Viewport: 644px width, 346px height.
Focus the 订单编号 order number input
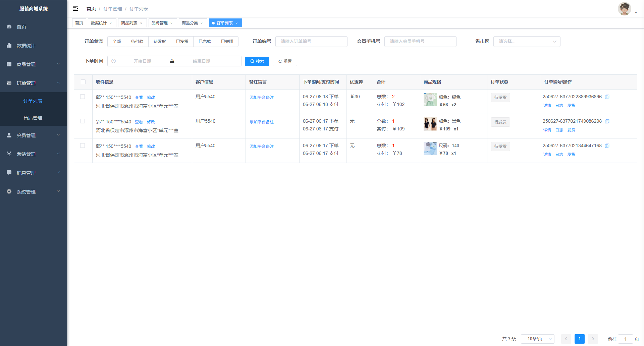click(x=311, y=42)
